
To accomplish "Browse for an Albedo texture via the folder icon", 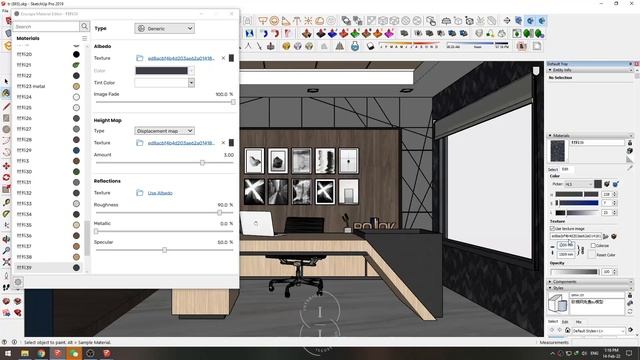I will pyautogui.click(x=140, y=58).
